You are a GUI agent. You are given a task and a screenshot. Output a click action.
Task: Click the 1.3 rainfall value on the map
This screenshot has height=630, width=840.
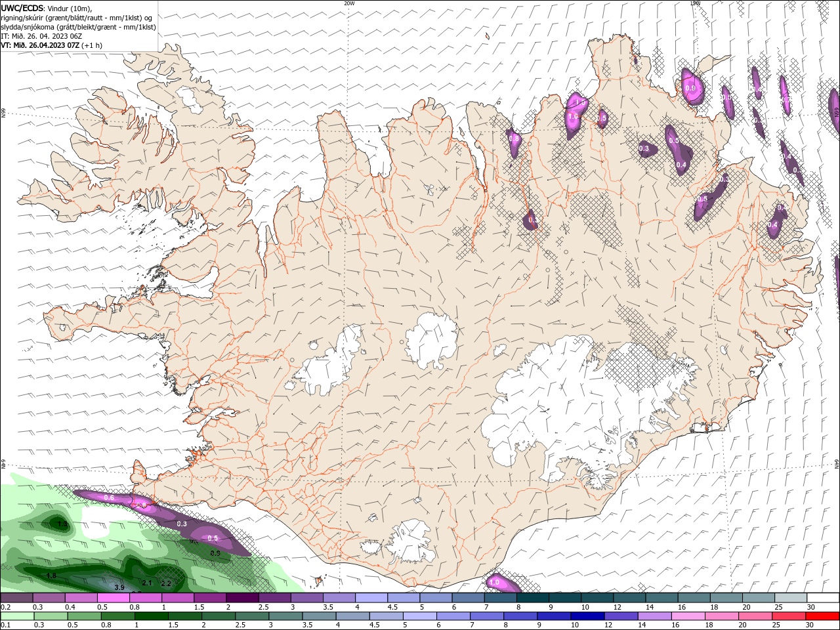coord(62,524)
